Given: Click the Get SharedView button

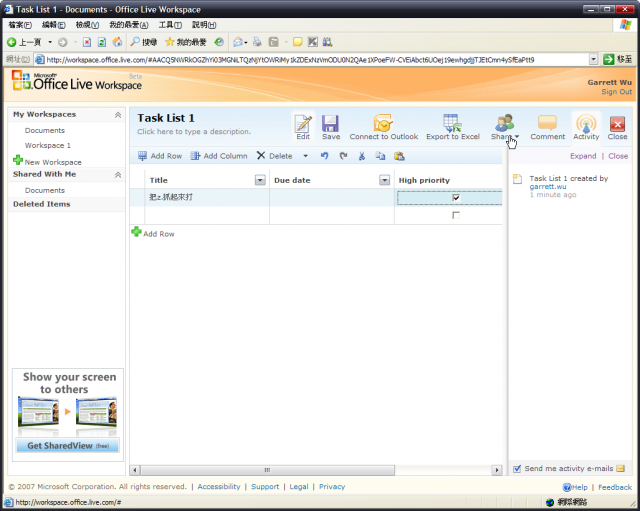Looking at the screenshot, I should point(68,445).
